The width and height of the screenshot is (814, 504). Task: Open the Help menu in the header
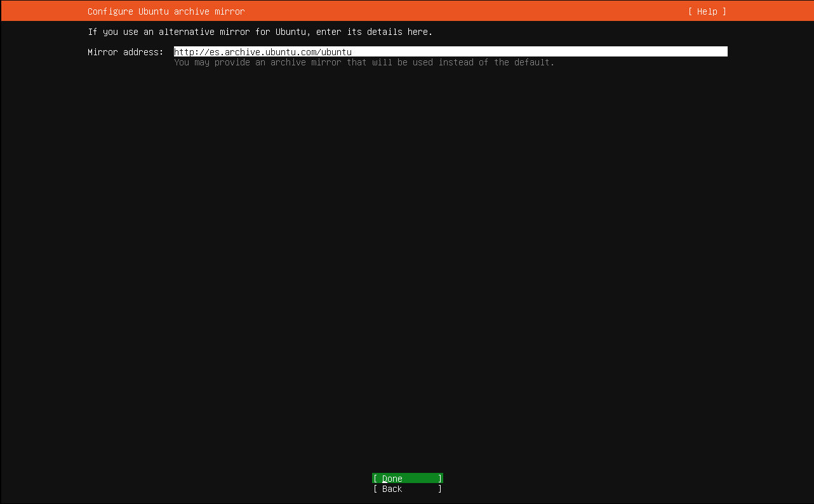click(707, 11)
